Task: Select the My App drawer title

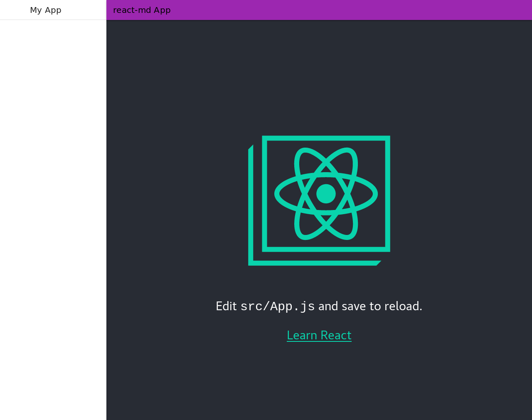Action: click(46, 10)
